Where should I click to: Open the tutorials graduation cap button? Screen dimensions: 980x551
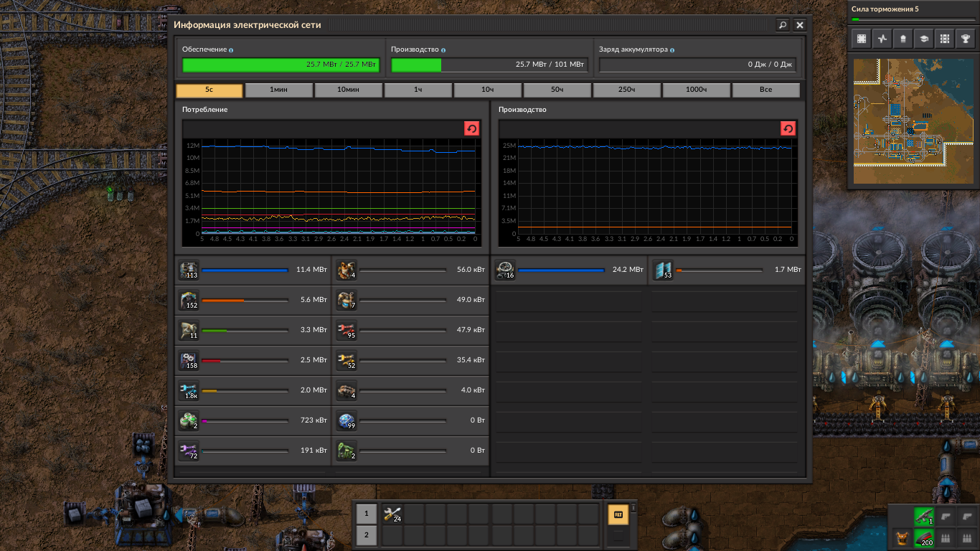point(924,39)
